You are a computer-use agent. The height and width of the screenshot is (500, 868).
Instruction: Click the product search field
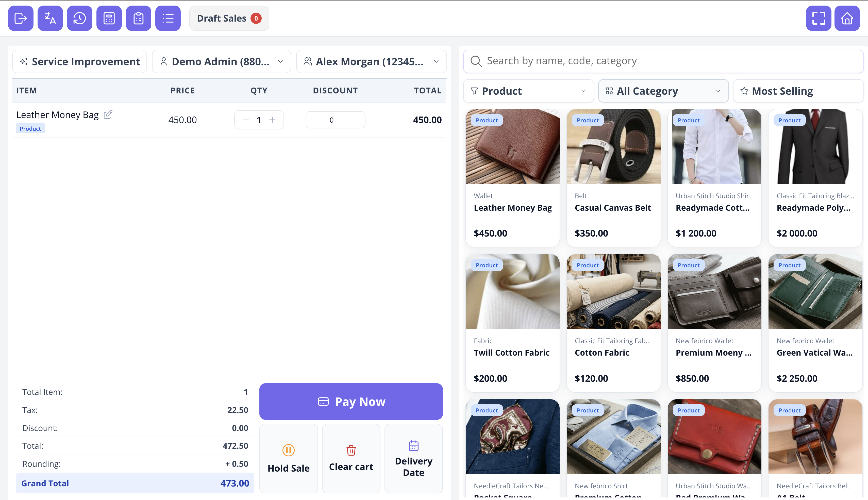(x=663, y=61)
